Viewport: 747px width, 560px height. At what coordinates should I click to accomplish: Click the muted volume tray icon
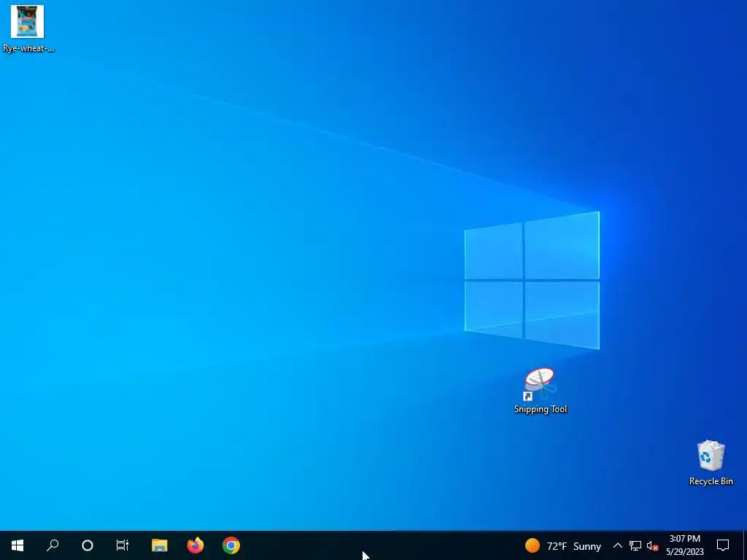coord(652,545)
